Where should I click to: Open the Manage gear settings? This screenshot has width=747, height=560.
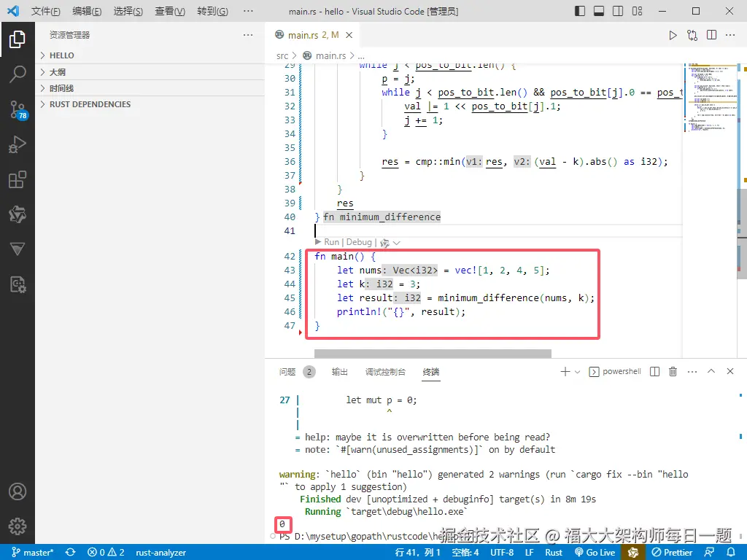(18, 526)
